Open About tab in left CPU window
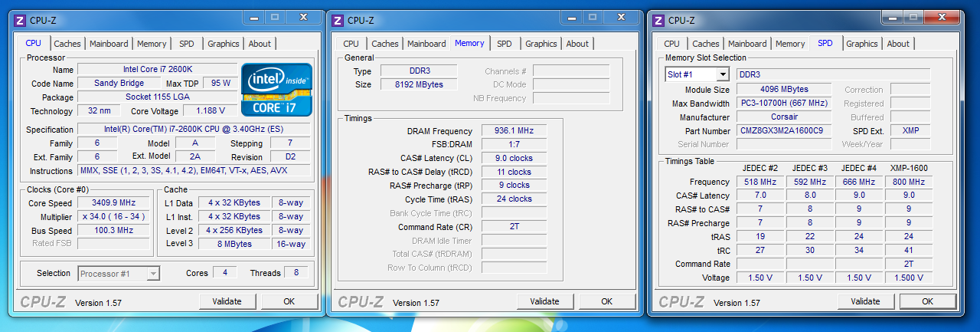Image resolution: width=980 pixels, height=332 pixels. pyautogui.click(x=260, y=44)
